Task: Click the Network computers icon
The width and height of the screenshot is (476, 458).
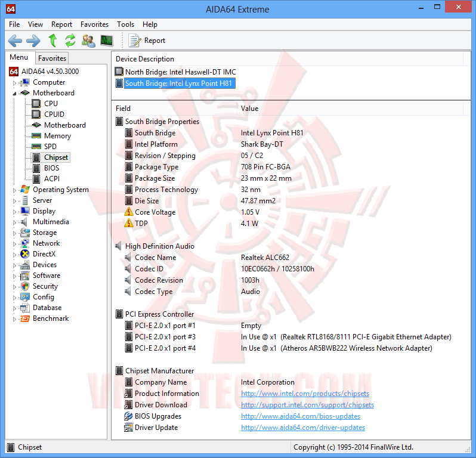Action: click(24, 243)
